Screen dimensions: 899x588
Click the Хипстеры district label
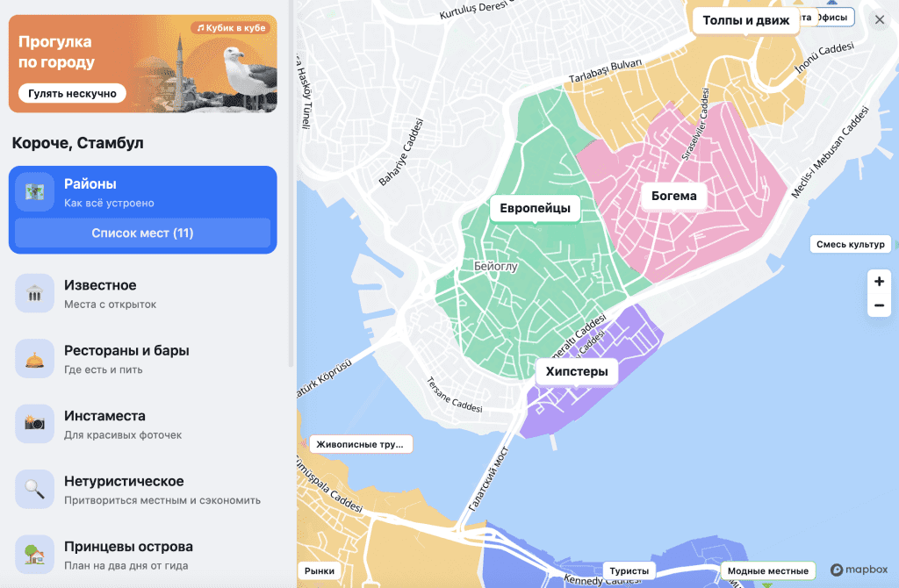[x=577, y=372]
